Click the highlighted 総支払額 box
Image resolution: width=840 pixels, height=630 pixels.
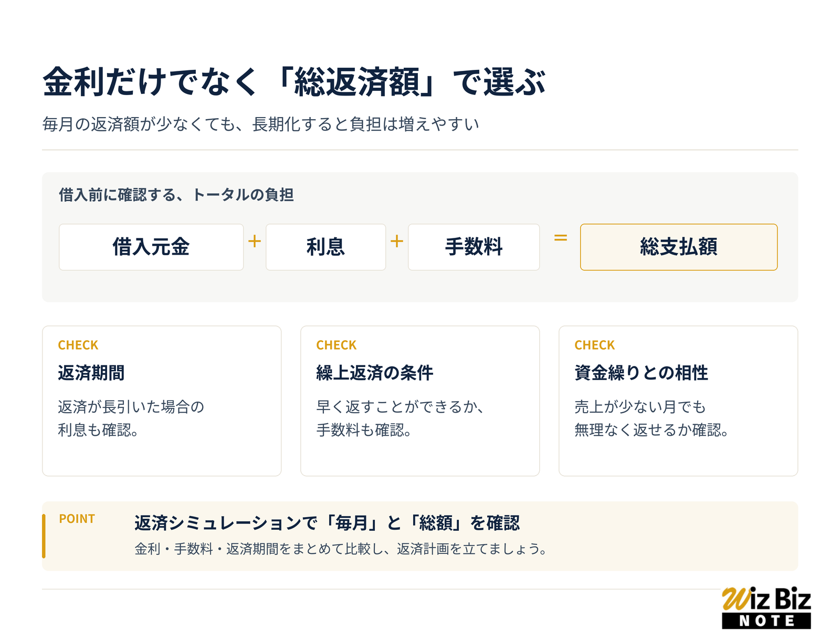pyautogui.click(x=679, y=247)
